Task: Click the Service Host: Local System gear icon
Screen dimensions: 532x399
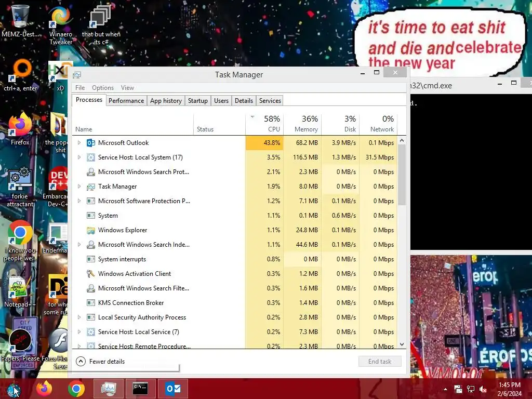Action: tap(90, 157)
